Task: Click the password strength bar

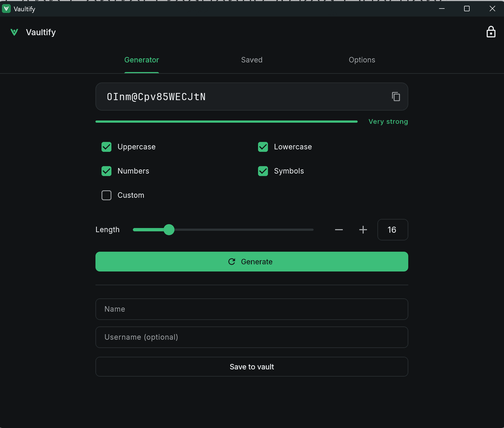Action: [x=226, y=122]
